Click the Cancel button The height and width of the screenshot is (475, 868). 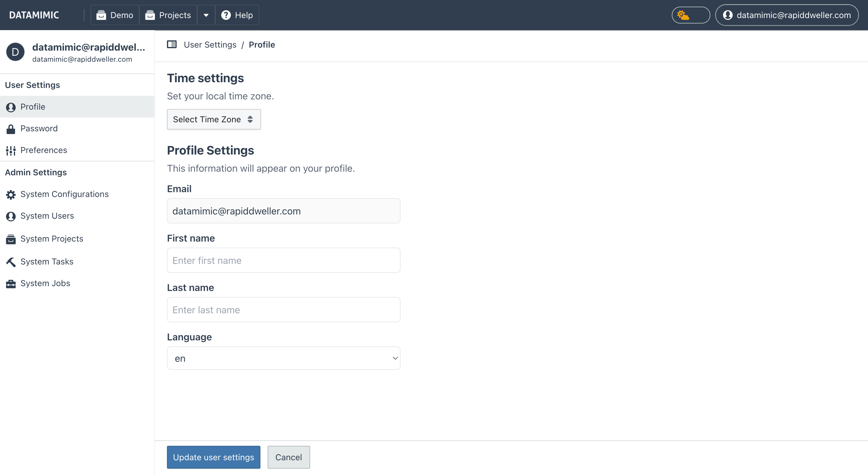pos(288,457)
